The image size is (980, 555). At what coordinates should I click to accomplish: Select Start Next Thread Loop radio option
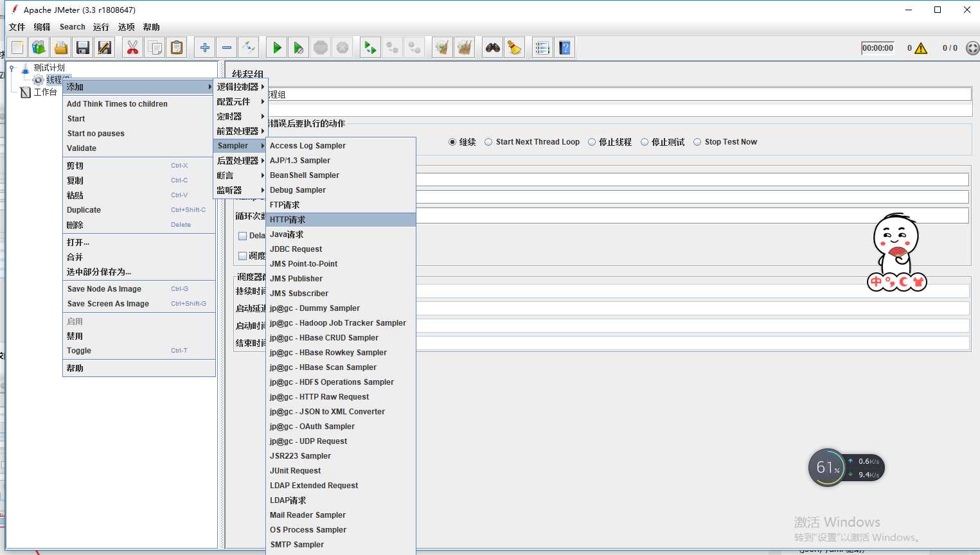(488, 142)
